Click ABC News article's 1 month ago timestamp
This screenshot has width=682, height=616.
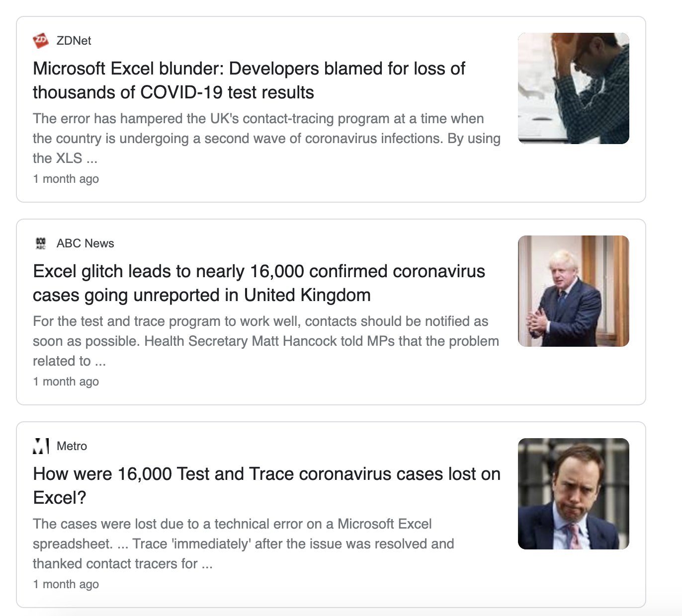coord(66,382)
